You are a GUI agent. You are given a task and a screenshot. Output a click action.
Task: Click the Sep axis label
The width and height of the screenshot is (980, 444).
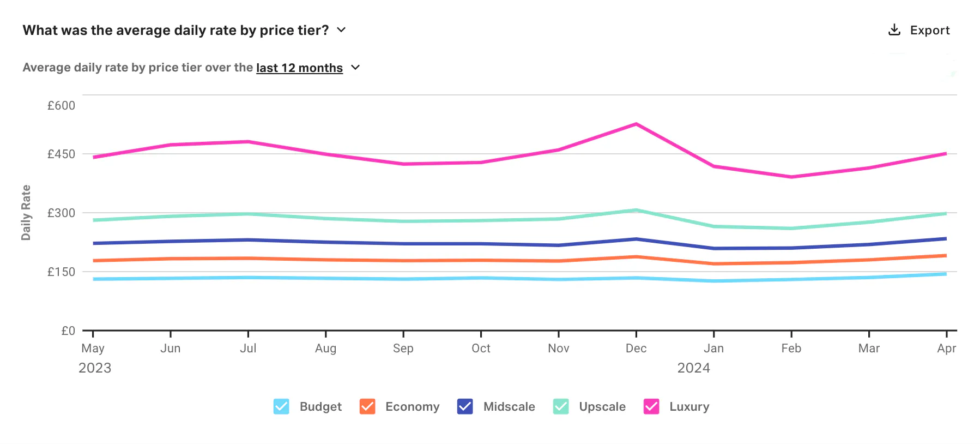(403, 349)
